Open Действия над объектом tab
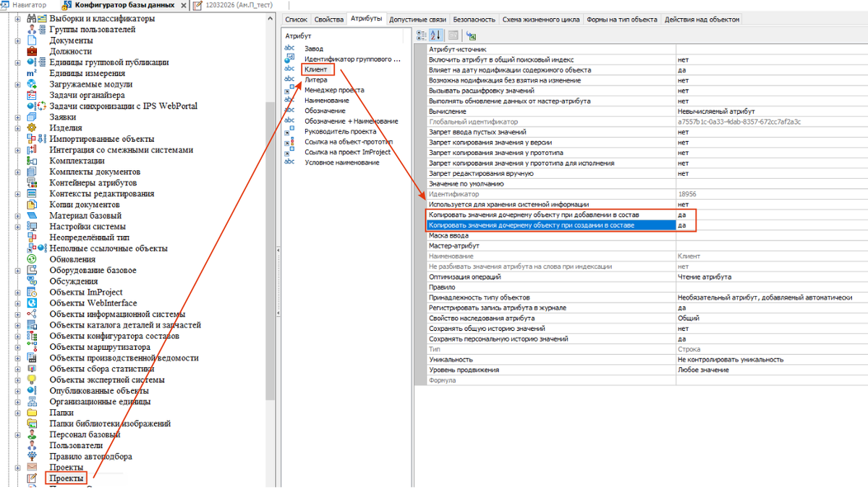The width and height of the screenshot is (868, 488). coord(702,20)
